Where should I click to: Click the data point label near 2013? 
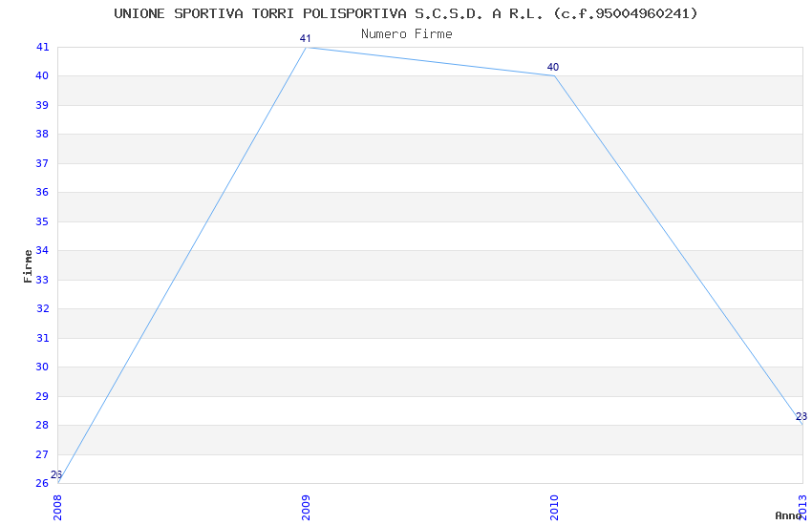801,416
